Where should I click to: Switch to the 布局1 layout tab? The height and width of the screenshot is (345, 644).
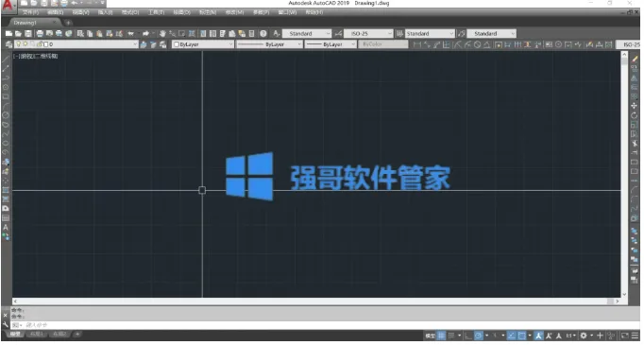pyautogui.click(x=38, y=335)
